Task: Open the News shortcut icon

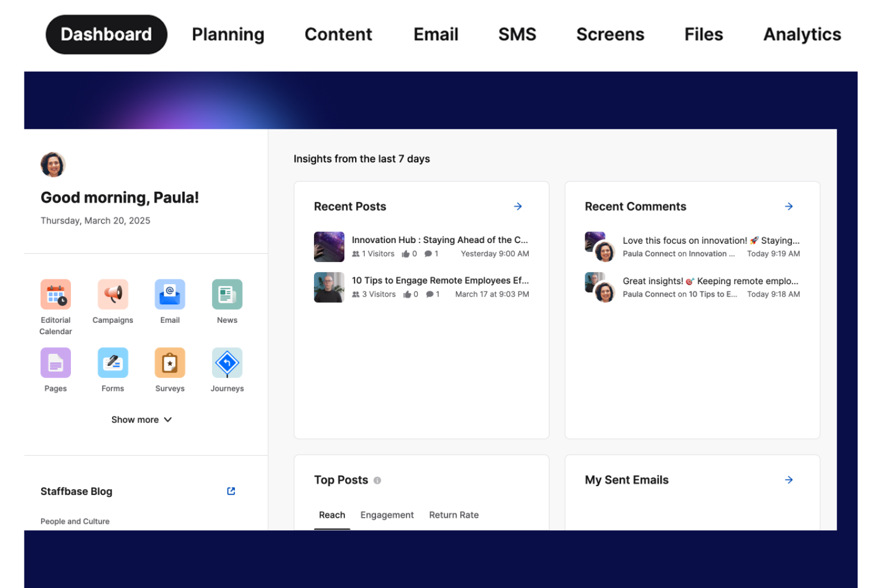Action: (x=227, y=294)
